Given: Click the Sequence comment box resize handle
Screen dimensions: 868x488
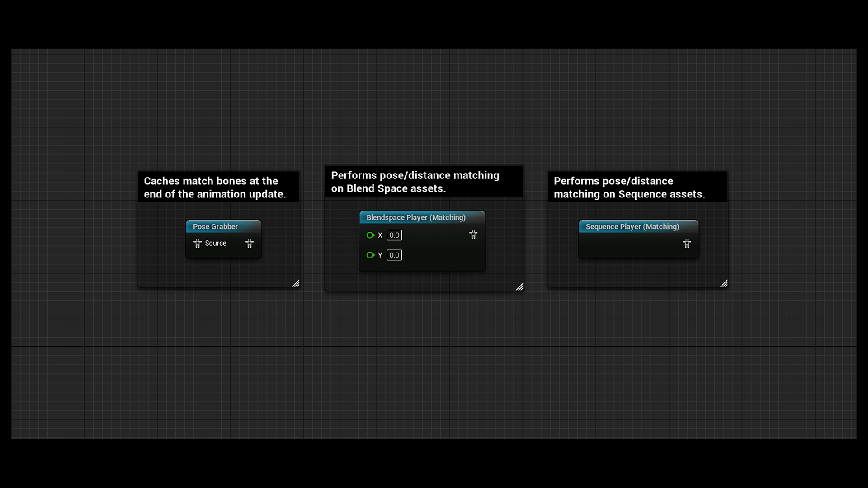Looking at the screenshot, I should pos(724,283).
